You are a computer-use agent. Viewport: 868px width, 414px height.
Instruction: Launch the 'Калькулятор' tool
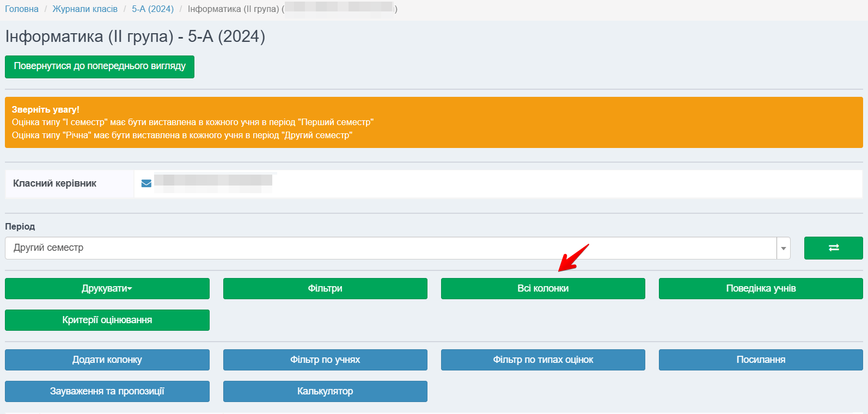(x=325, y=391)
